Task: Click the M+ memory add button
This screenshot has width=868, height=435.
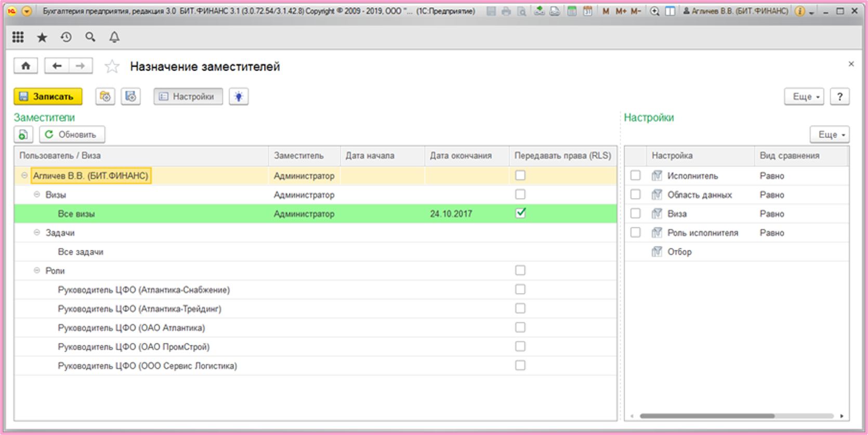Action: [x=621, y=11]
